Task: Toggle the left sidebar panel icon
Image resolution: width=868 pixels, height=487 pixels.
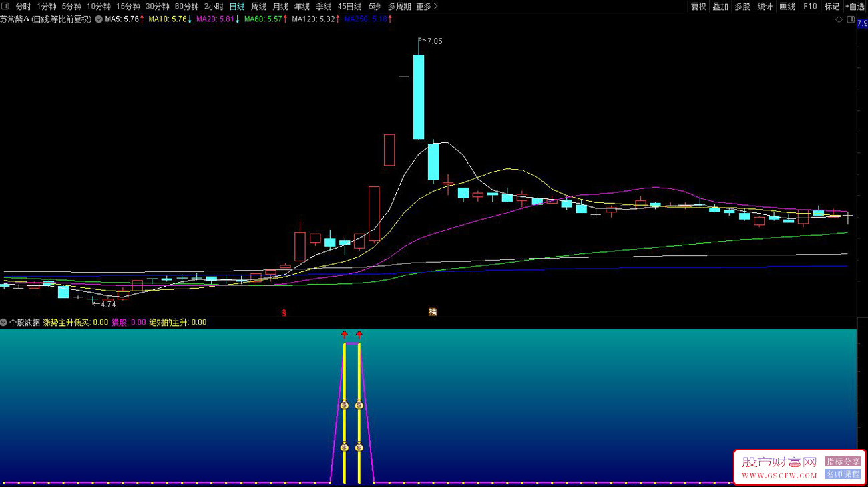Action: (x=6, y=6)
